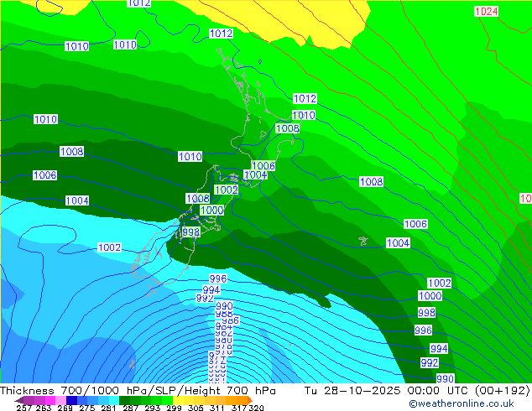The width and height of the screenshot is (532, 411).
Task: Click the 1008 label just below the 1010 label east of North Island
Action: pos(287,128)
